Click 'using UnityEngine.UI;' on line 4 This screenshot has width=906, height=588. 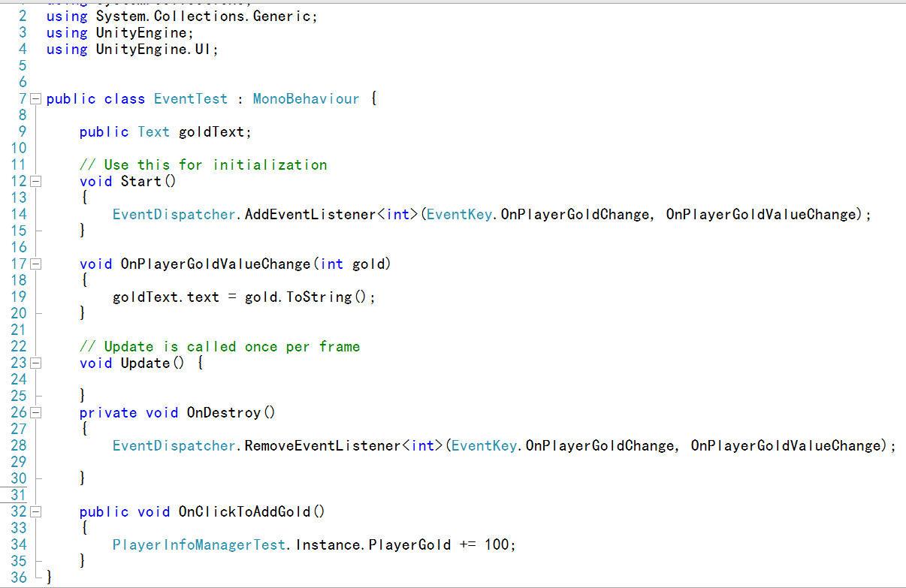[132, 50]
